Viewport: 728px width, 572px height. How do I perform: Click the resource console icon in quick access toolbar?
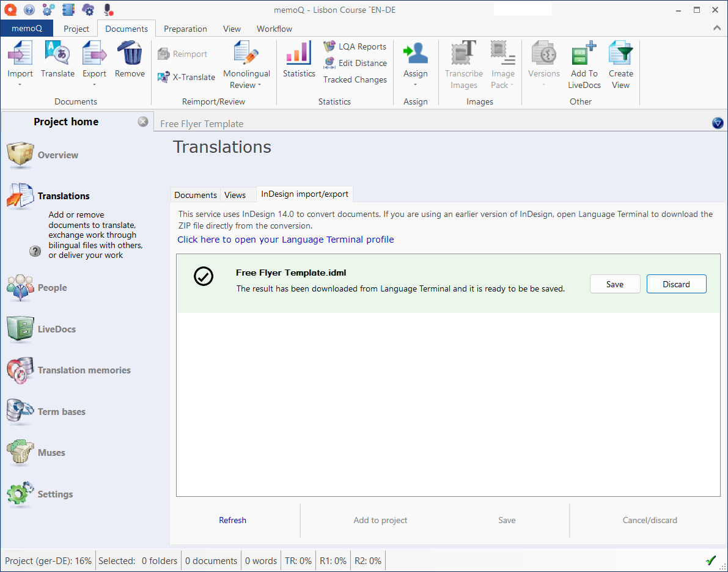[68, 9]
